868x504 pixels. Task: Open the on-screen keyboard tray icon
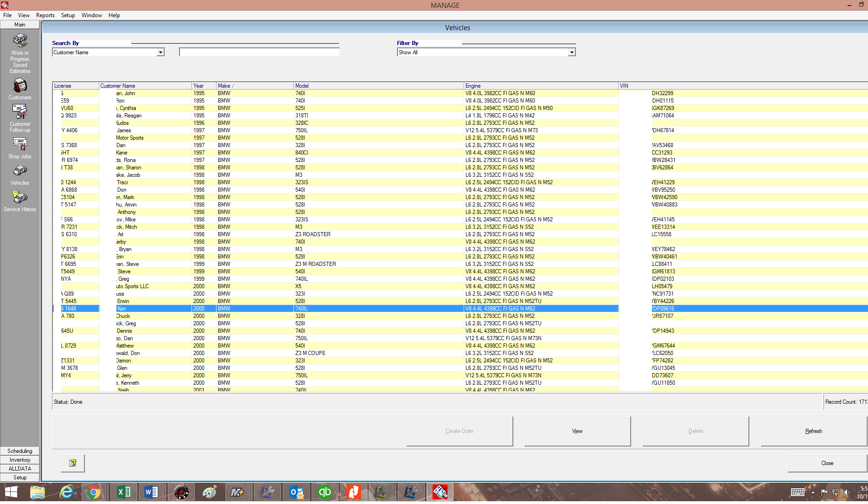tap(798, 492)
